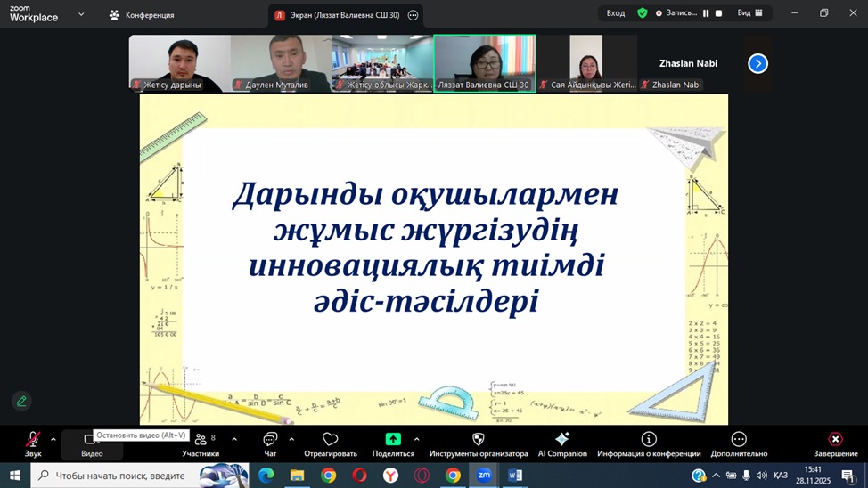Click the green Поделиться share screen icon
Viewport: 868px width, 488px height.
[393, 440]
